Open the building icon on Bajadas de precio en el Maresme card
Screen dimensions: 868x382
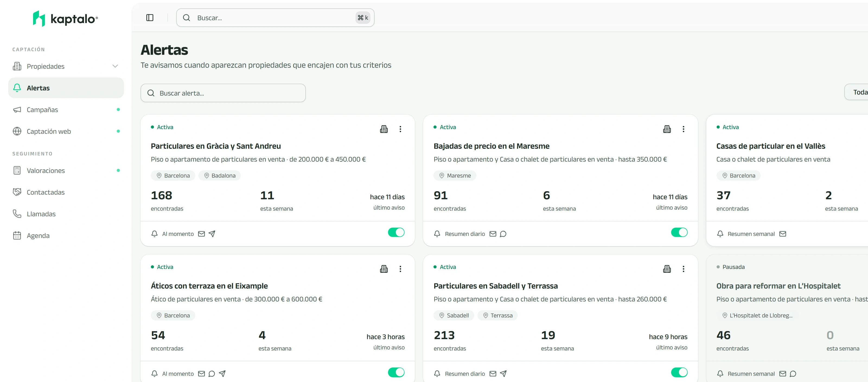(667, 129)
